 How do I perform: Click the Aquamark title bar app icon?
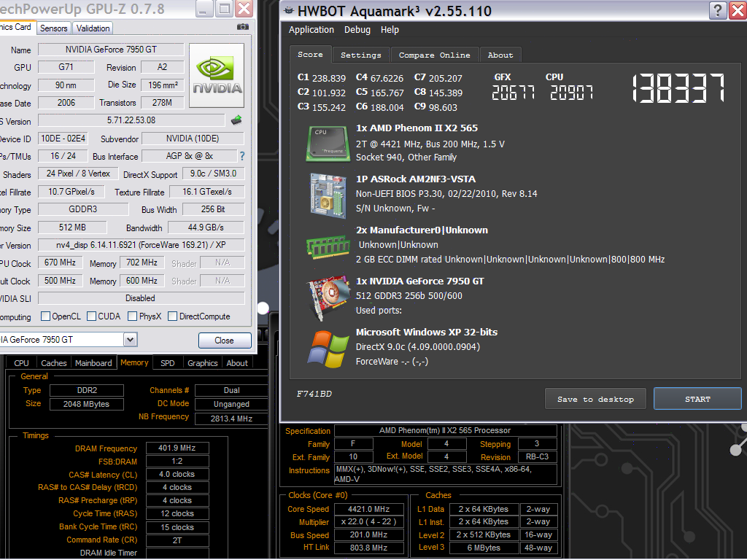pos(288,10)
